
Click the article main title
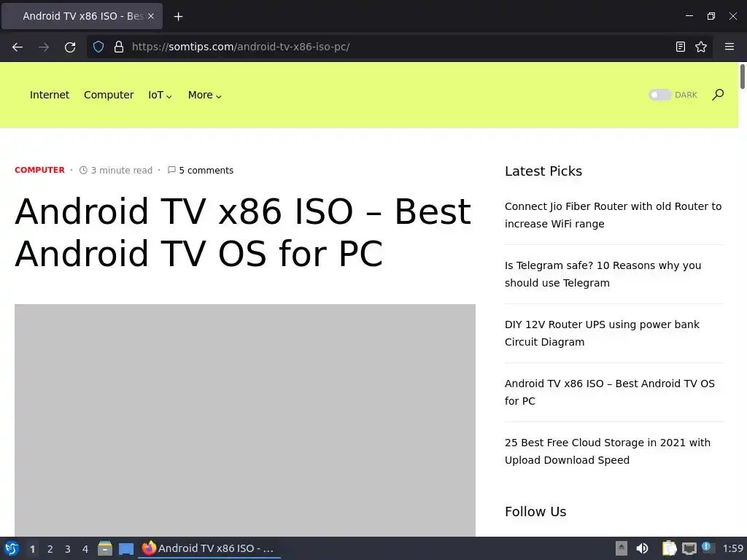pyautogui.click(x=243, y=233)
